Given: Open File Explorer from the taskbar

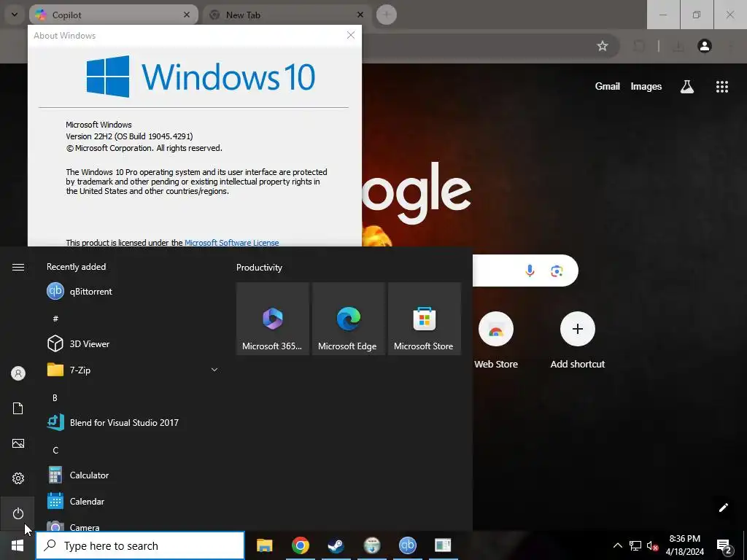Looking at the screenshot, I should click(264, 545).
